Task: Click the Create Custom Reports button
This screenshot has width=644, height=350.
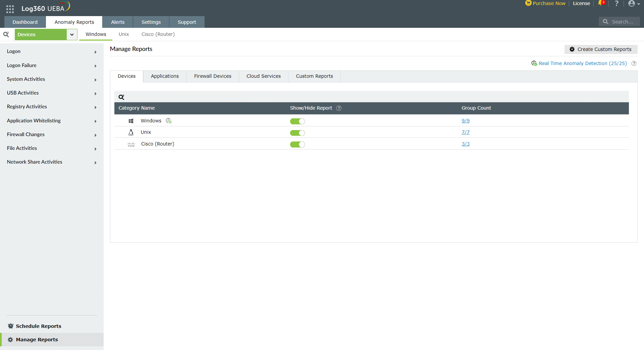Action: click(601, 49)
